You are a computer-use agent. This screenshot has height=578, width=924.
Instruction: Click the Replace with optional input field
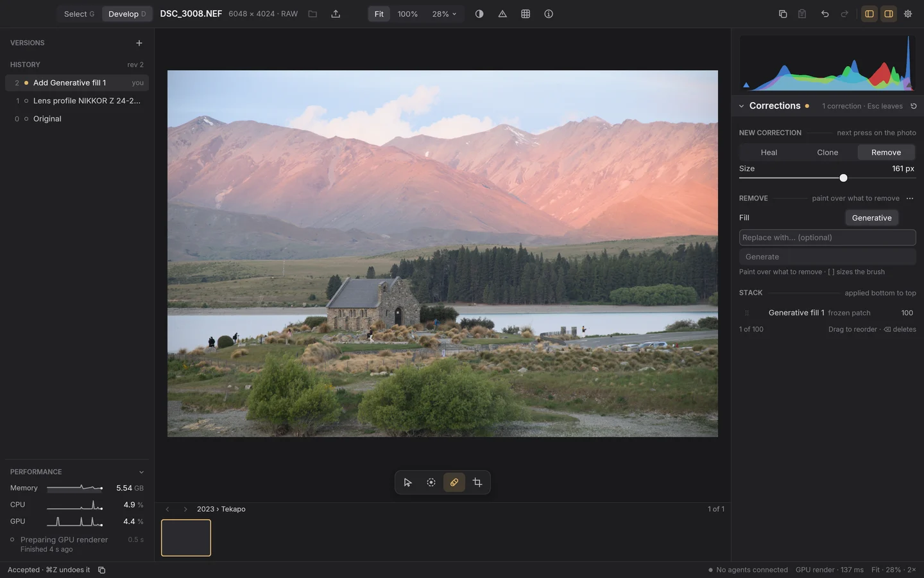click(x=827, y=238)
